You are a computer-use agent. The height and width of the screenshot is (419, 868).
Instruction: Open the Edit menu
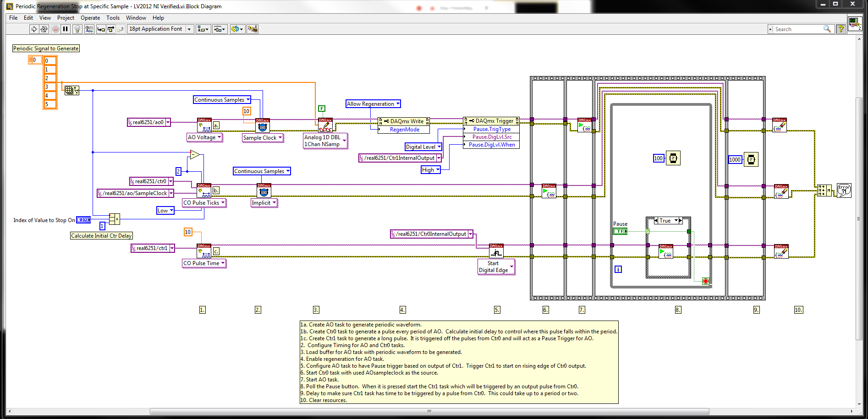coord(28,18)
